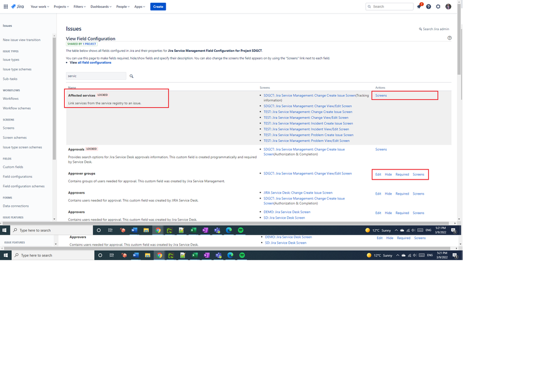Open Field configurations in the sidebar
557x392 pixels.
17,177
